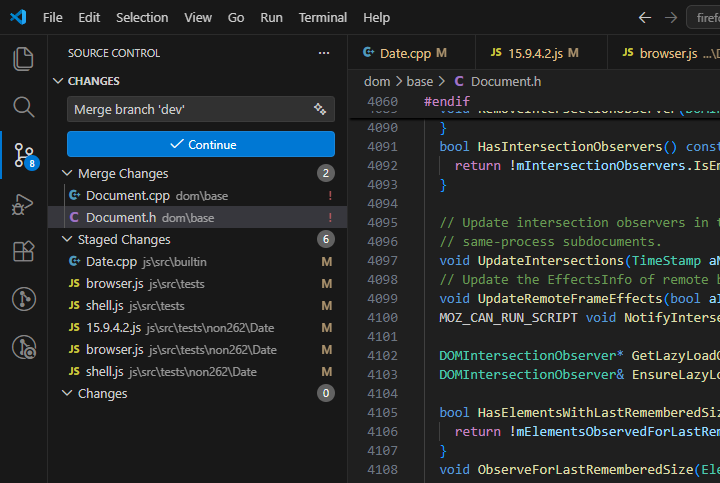Open the Explorer view in activity bar
The height and width of the screenshot is (483, 720).
coord(23,59)
